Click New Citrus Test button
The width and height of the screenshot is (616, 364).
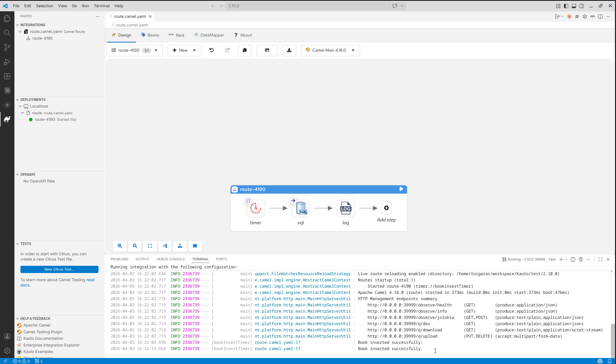tap(59, 269)
